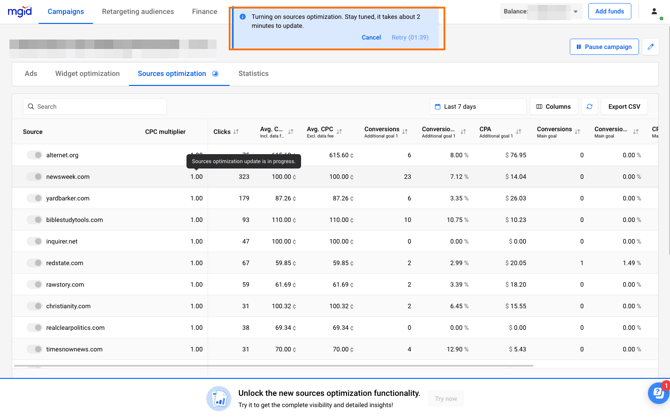Open the support chat widget

(x=657, y=395)
